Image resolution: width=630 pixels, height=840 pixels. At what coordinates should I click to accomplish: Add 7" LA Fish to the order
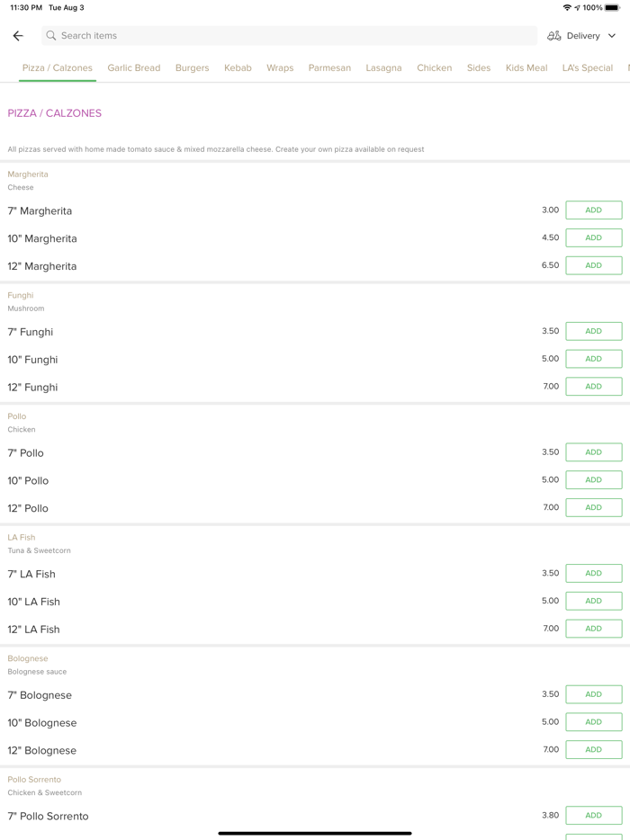[x=593, y=573]
